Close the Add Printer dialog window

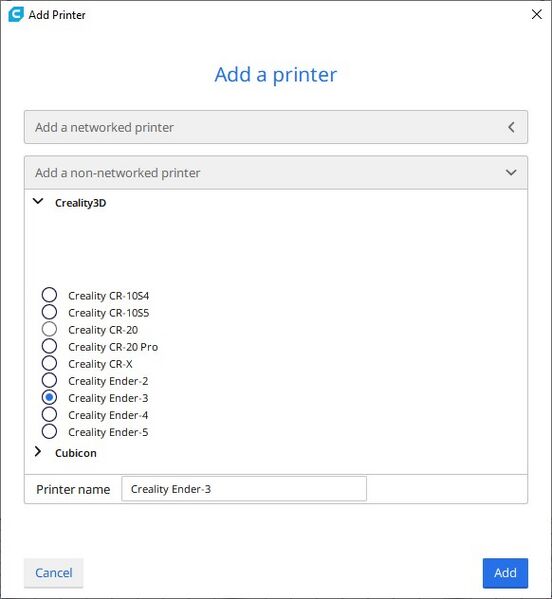tap(536, 14)
